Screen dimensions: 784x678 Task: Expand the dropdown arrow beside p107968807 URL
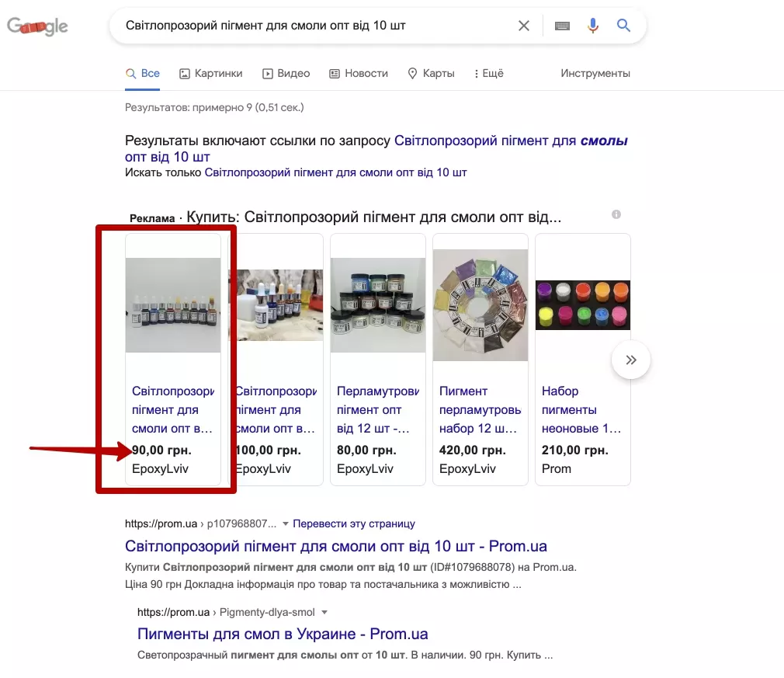coord(286,524)
